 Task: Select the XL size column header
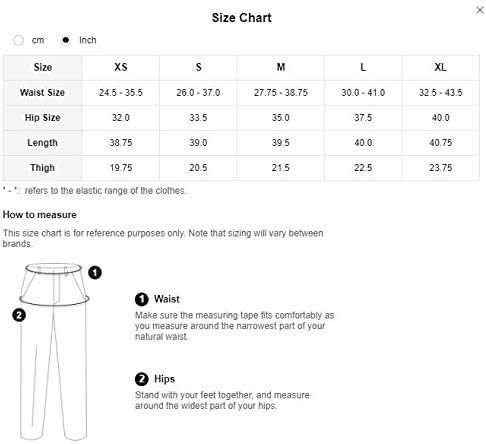tap(440, 67)
